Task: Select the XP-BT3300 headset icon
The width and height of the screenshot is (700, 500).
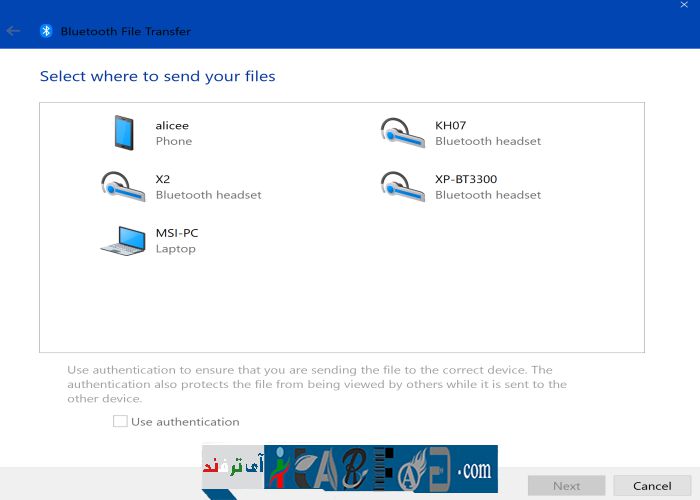Action: pos(403,186)
